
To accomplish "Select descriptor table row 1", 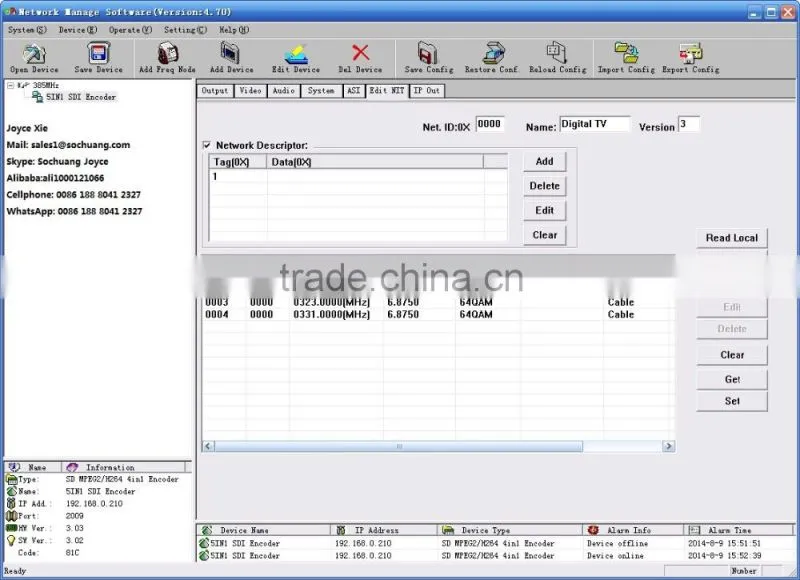I will (358, 176).
